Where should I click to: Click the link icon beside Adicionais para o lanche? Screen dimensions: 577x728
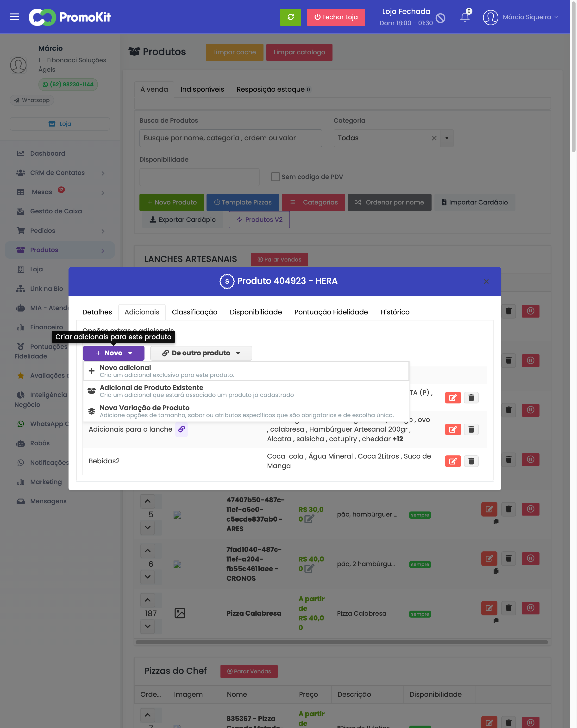coord(182,429)
